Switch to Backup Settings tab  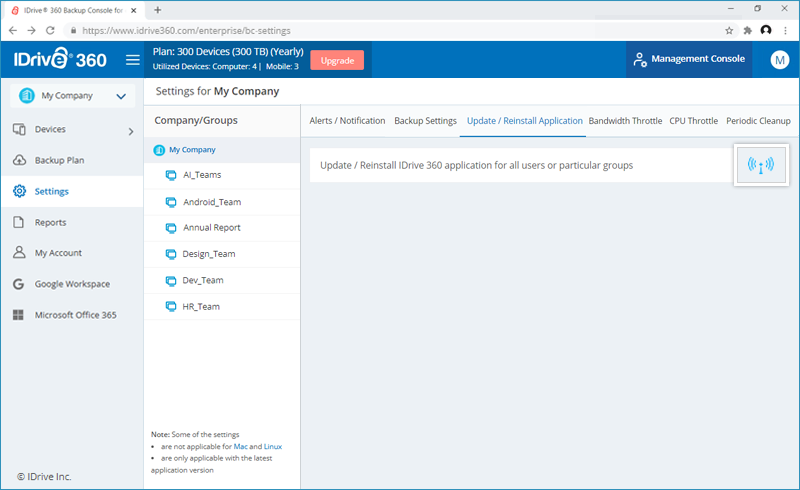pyautogui.click(x=426, y=121)
